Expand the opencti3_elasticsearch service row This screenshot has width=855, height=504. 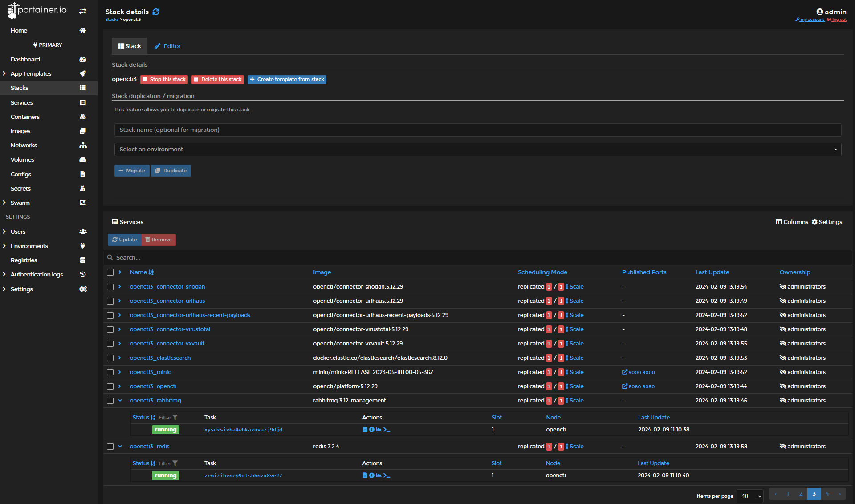[x=120, y=358]
